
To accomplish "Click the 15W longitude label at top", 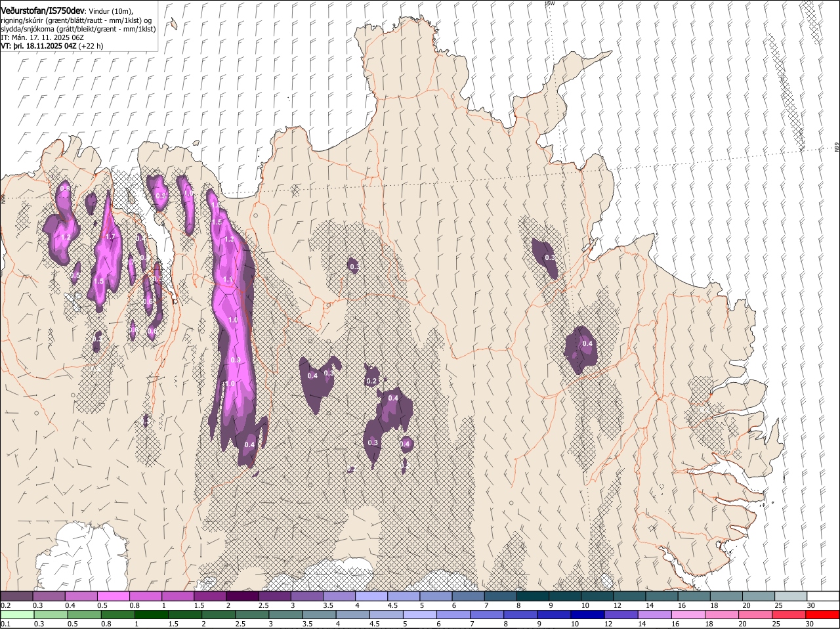I will (550, 3).
